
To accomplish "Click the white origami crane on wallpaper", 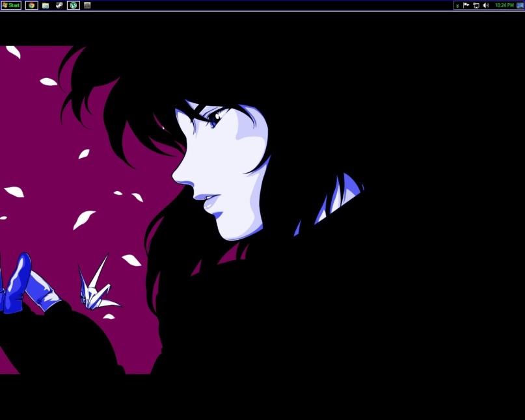I will tap(98, 285).
